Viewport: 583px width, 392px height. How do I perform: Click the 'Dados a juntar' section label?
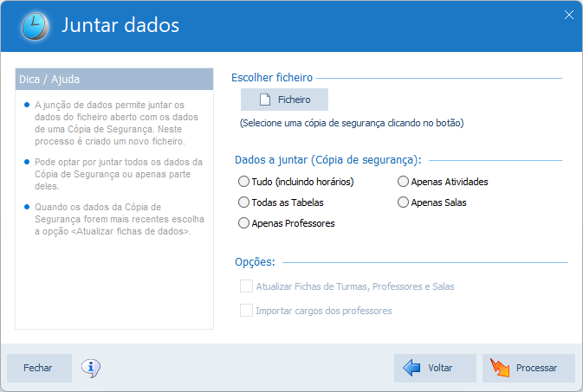coord(327,160)
